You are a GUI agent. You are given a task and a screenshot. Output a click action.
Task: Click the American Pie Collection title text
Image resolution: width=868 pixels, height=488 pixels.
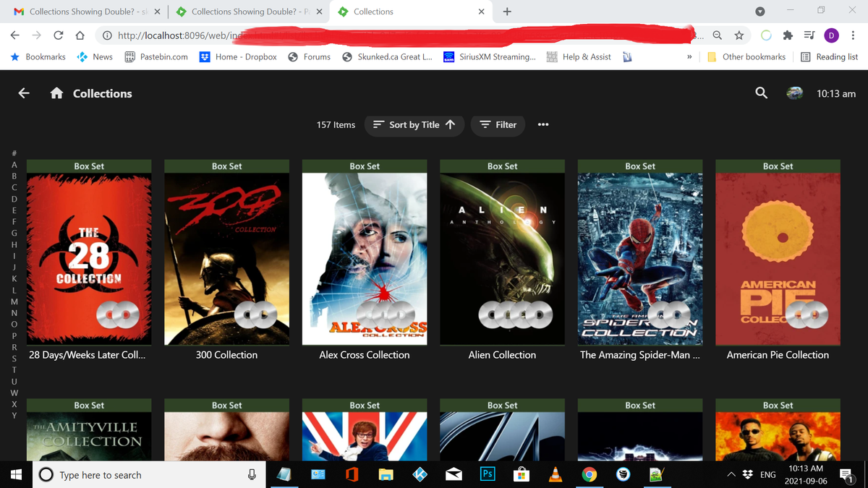click(778, 355)
